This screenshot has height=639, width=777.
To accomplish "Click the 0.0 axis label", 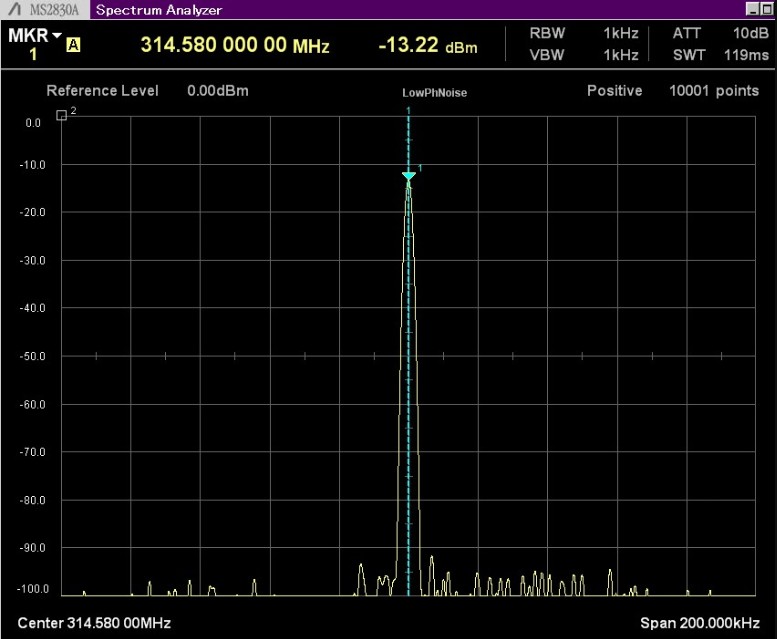I will click(33, 123).
